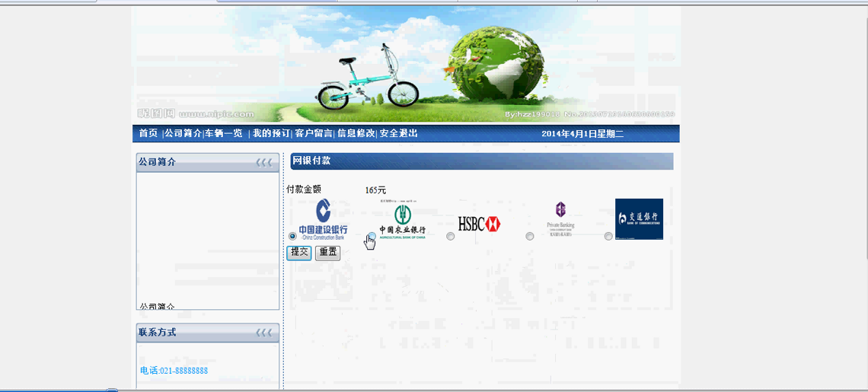Select the Agricultural Bank of China radio button
The height and width of the screenshot is (392, 868).
click(x=372, y=237)
